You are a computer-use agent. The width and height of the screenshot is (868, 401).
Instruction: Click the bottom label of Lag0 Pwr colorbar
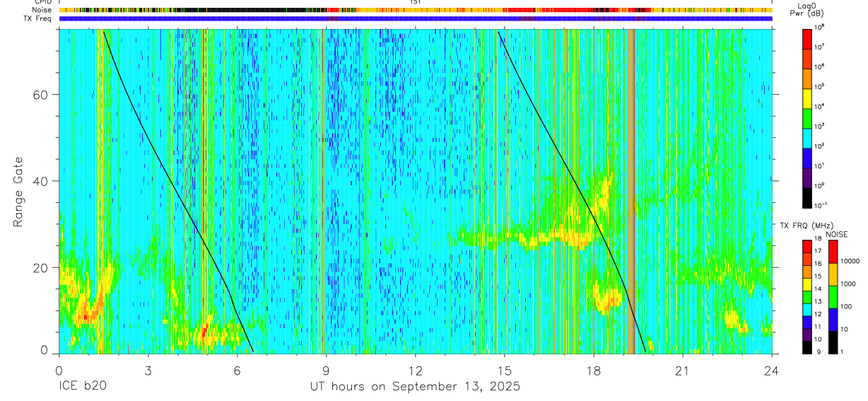point(822,205)
